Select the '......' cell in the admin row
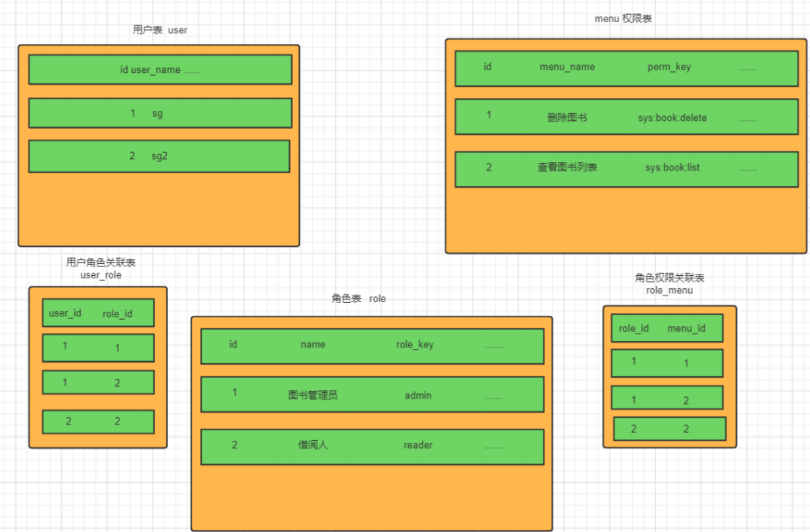Viewport: 810px width, 532px height. [x=493, y=398]
